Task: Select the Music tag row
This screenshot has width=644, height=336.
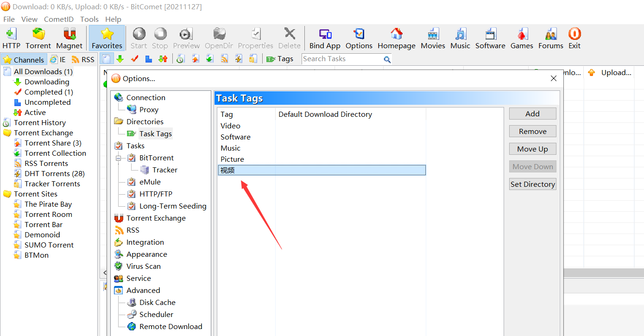Action: click(x=322, y=148)
